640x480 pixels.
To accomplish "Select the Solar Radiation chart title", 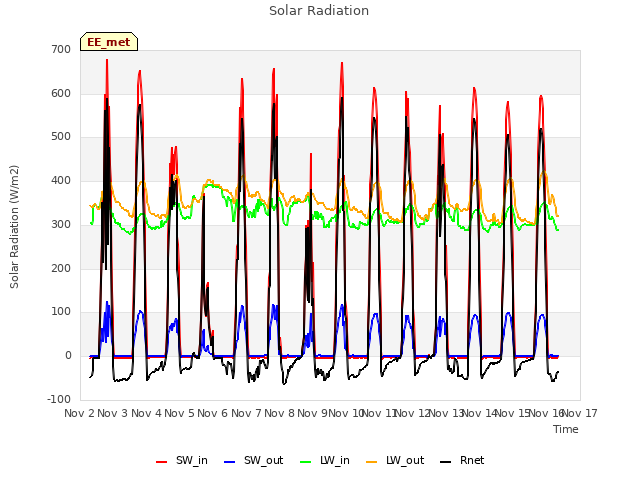I will point(319,11).
